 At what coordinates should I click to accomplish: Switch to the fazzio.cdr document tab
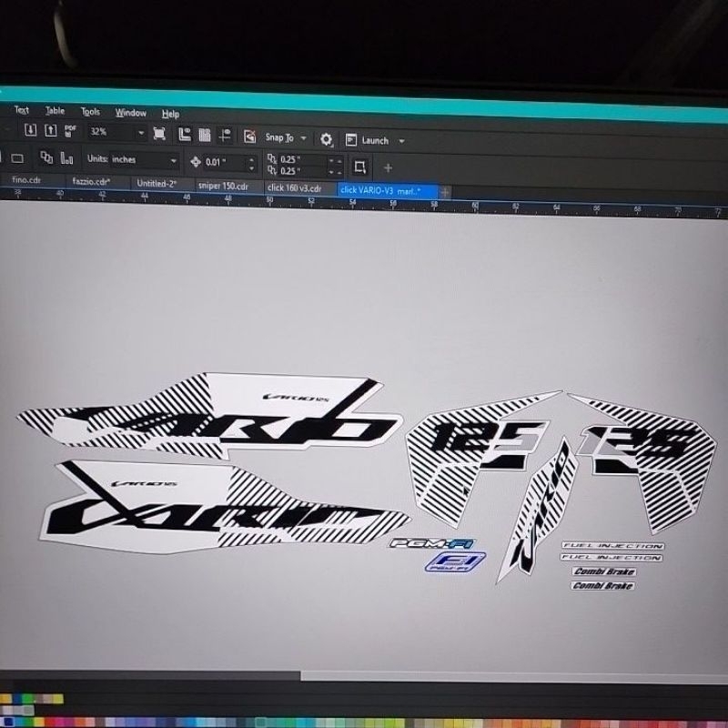click(91, 182)
